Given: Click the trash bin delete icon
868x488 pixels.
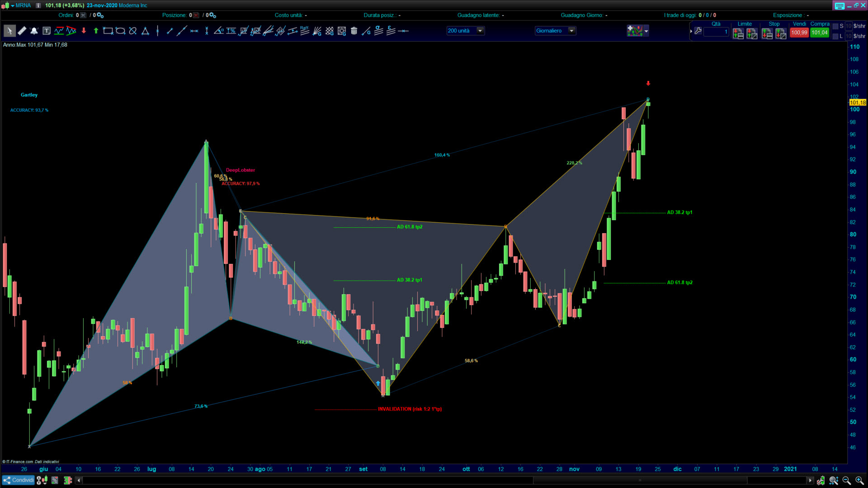Looking at the screenshot, I should tap(354, 31).
